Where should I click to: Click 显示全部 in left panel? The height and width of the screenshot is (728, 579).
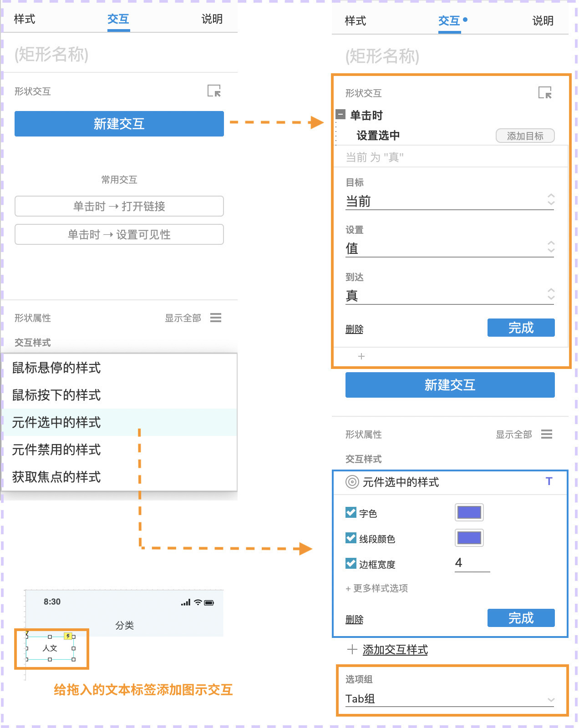[x=183, y=318]
